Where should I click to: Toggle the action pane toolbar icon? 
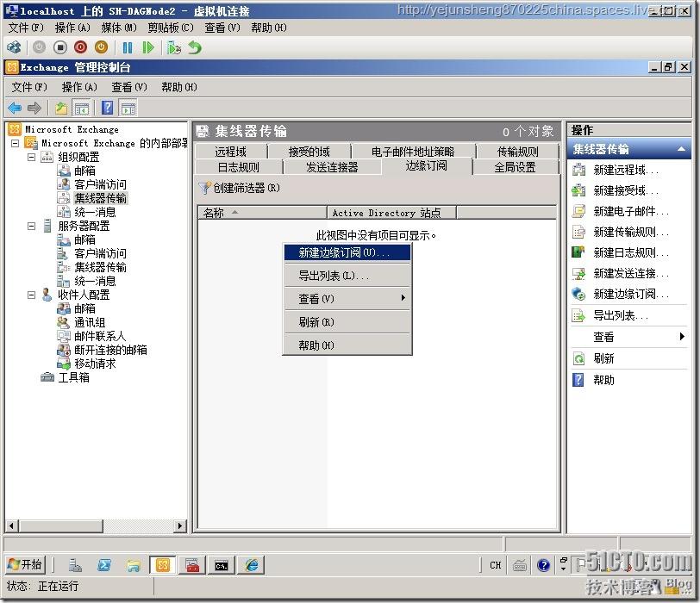click(128, 108)
